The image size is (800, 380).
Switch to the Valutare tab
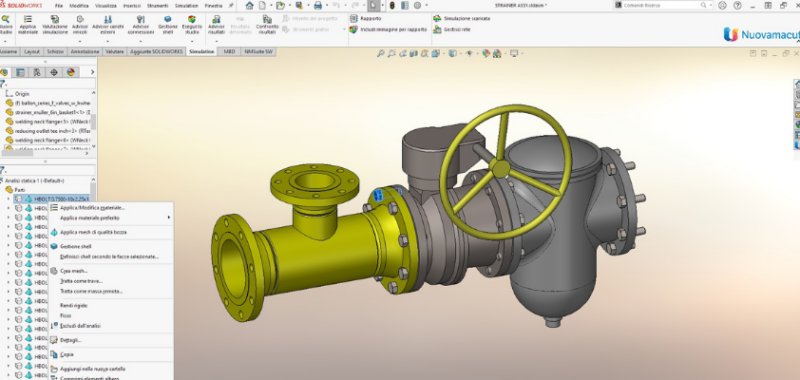tap(114, 52)
